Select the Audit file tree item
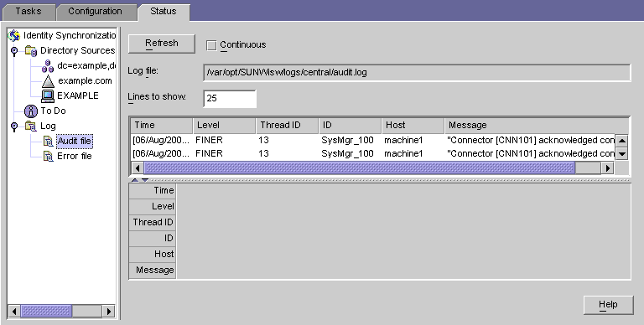 click(75, 142)
